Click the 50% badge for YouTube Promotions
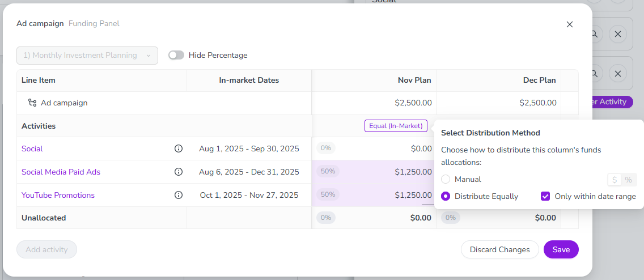Image resolution: width=644 pixels, height=280 pixels. point(328,194)
